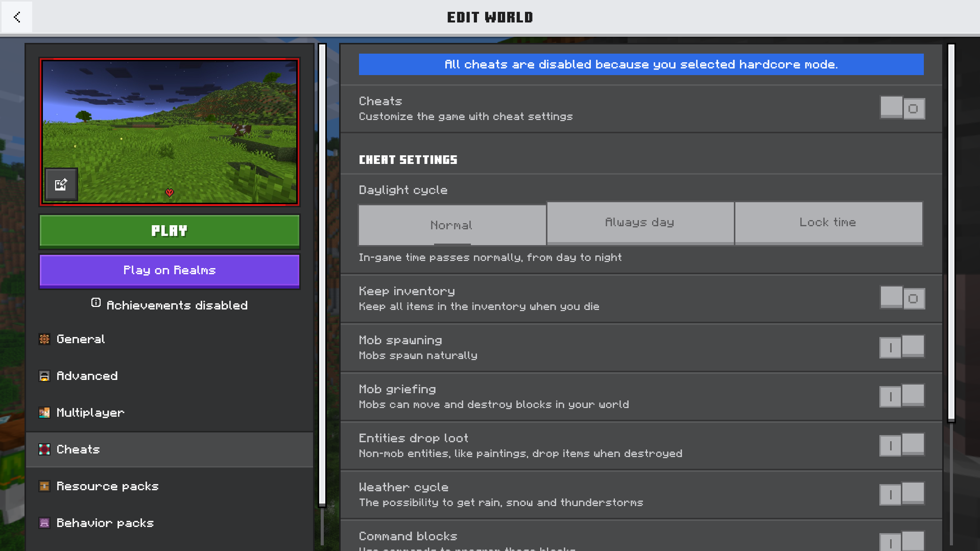
Task: Click 'Mobs can move and destroy blocks' text
Action: point(494,404)
